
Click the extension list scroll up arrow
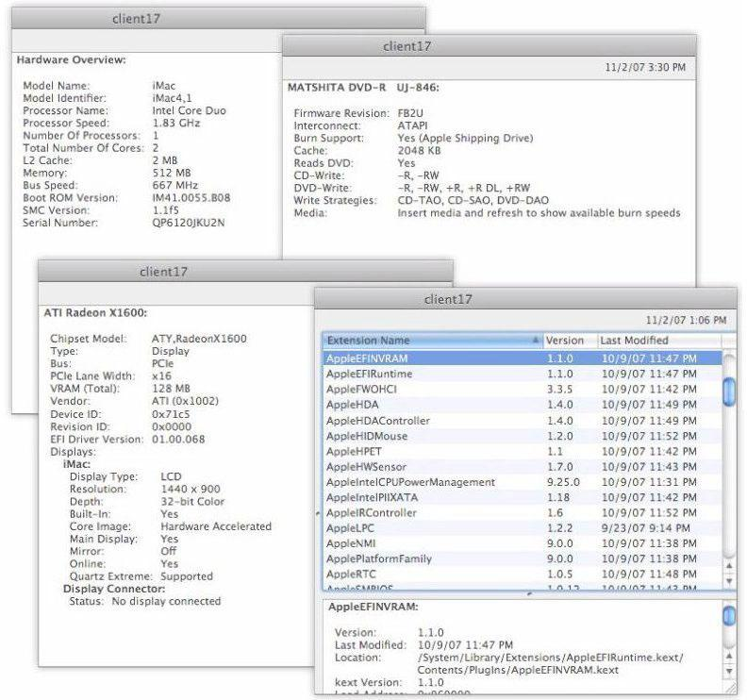[x=729, y=566]
